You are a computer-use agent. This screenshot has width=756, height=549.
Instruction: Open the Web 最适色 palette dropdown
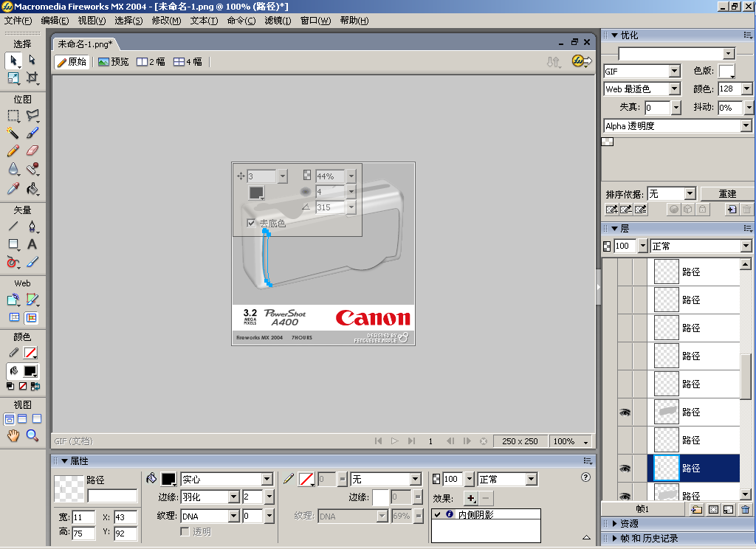tap(675, 89)
